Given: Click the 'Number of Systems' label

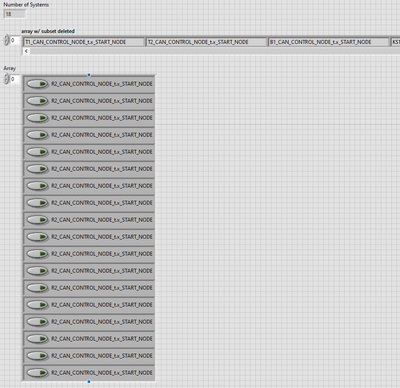Looking at the screenshot, I should 26,5.
